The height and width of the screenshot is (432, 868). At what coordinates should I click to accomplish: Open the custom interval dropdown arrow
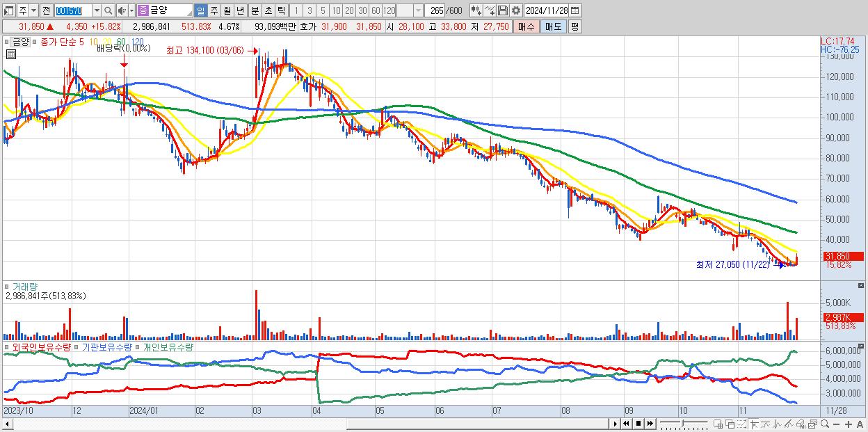(418, 10)
